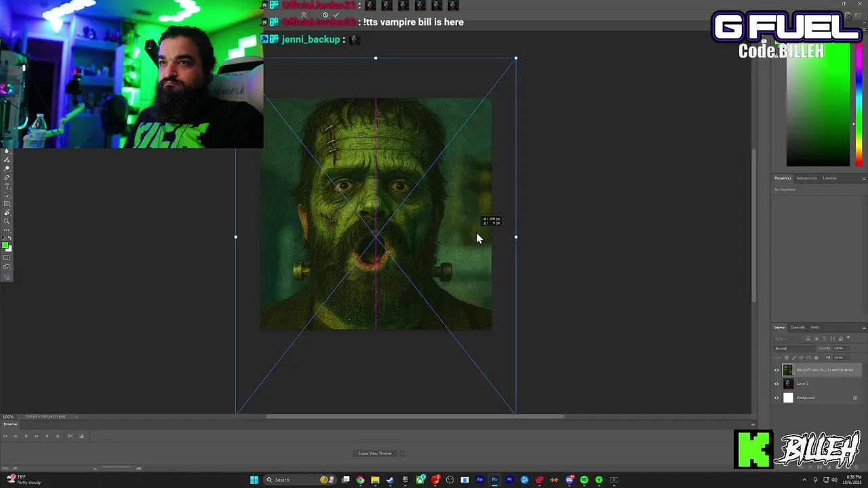The width and height of the screenshot is (868, 488).
Task: Click the horizontal canvas scrollbar
Action: tap(415, 417)
